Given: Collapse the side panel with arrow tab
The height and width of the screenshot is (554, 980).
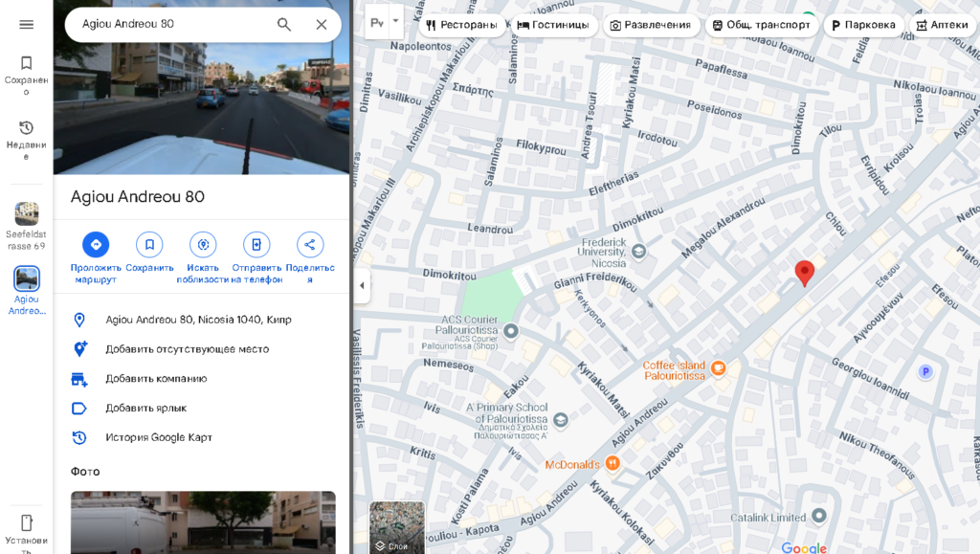Looking at the screenshot, I should coord(362,285).
